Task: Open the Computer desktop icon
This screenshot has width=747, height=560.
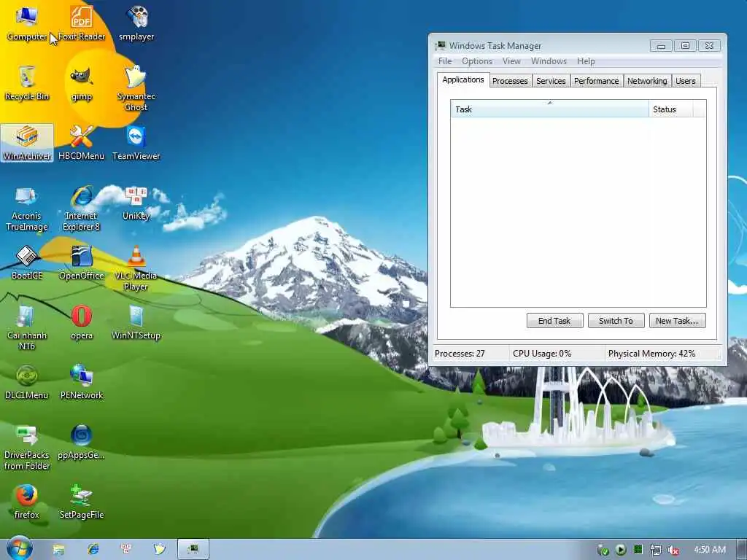Action: click(x=27, y=24)
